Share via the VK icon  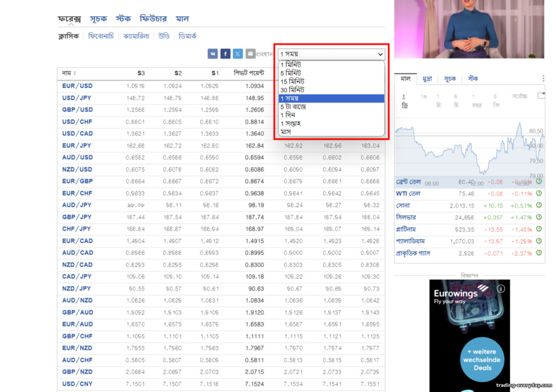point(213,53)
